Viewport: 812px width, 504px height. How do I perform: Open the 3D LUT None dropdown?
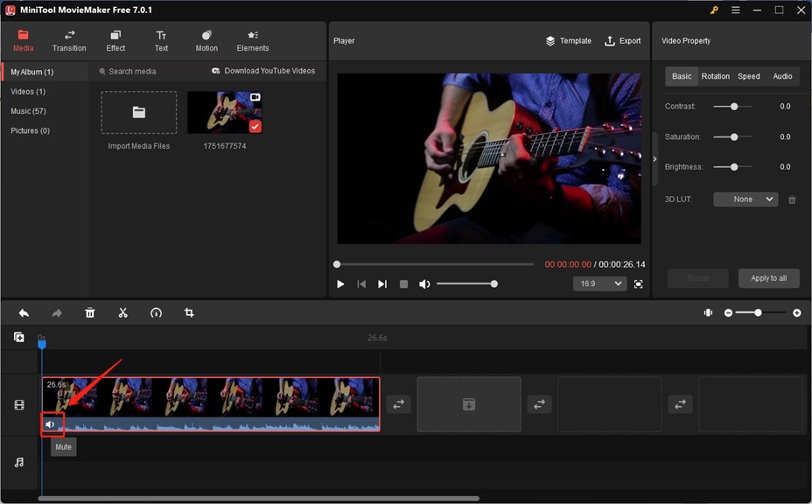click(745, 199)
